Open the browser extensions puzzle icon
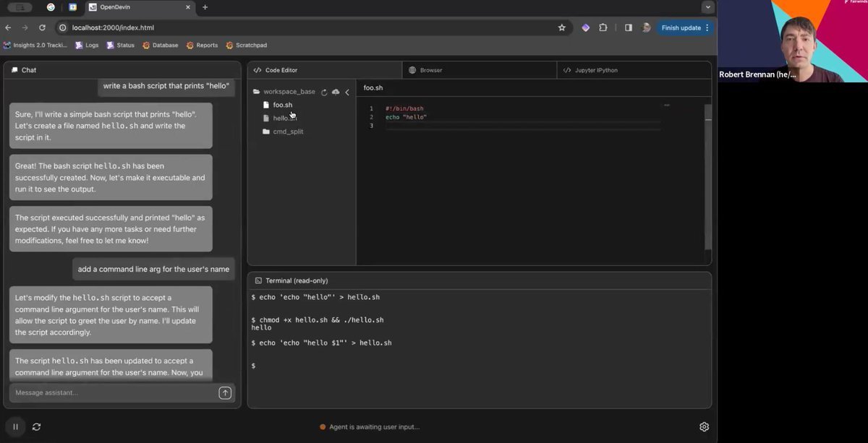The height and width of the screenshot is (443, 868). coord(603,27)
